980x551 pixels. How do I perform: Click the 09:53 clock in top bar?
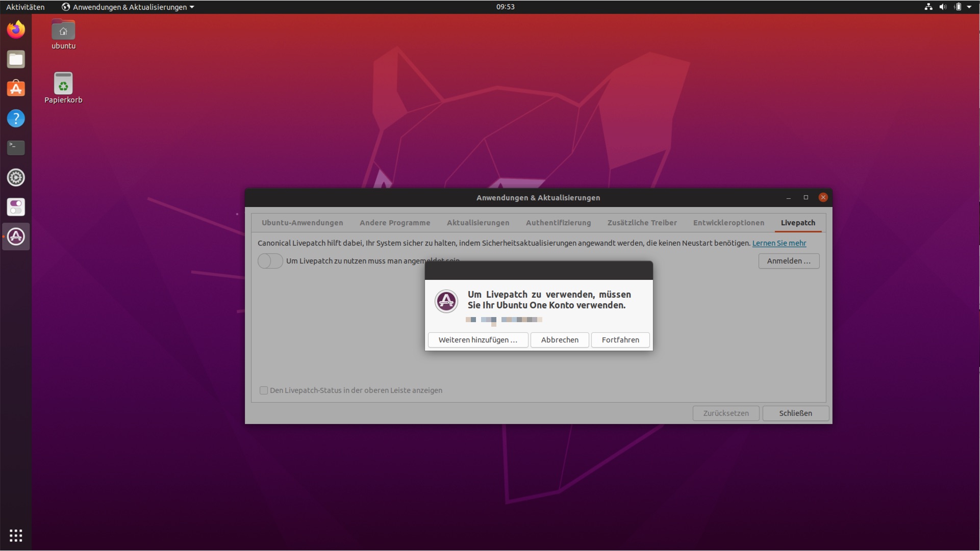coord(505,7)
